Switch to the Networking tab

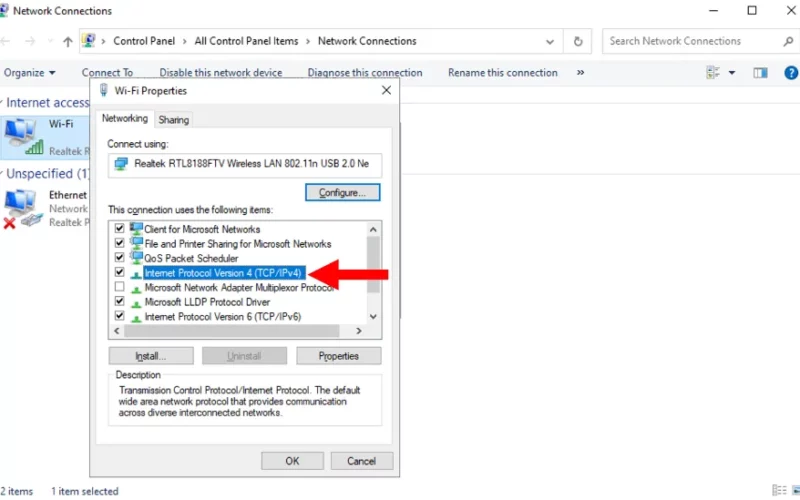pos(124,118)
